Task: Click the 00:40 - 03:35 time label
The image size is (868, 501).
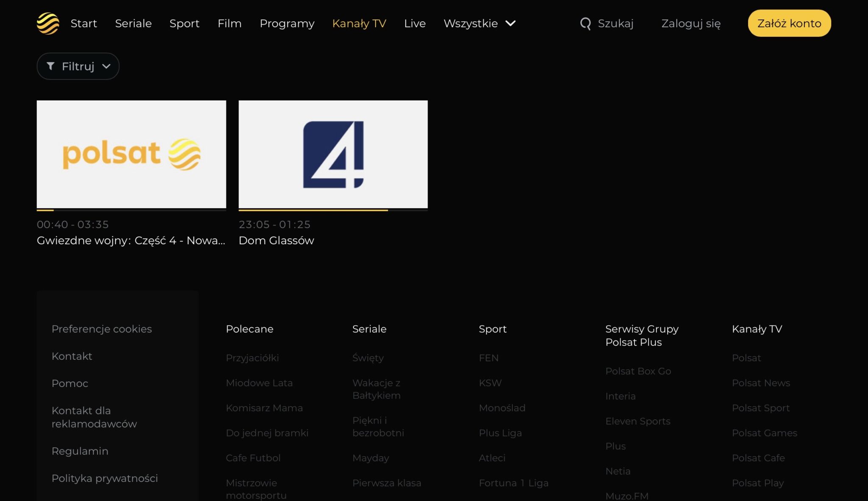Action: pos(73,224)
